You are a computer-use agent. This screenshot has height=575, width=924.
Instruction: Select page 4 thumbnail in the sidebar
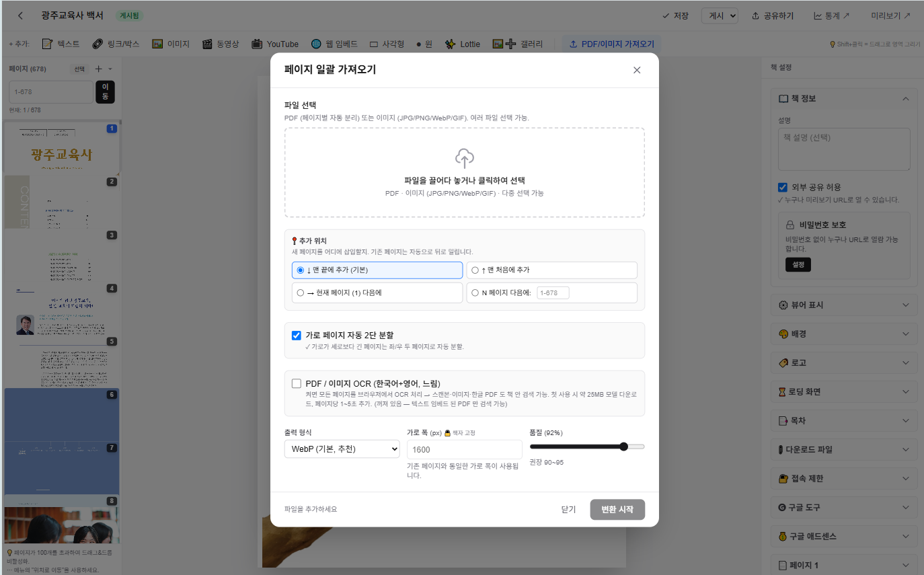tap(61, 309)
